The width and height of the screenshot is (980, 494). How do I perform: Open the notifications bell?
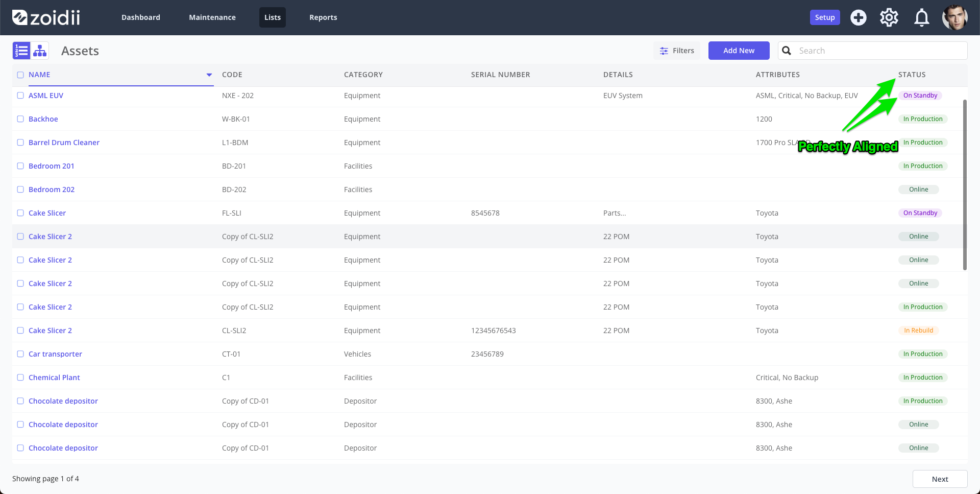click(921, 17)
